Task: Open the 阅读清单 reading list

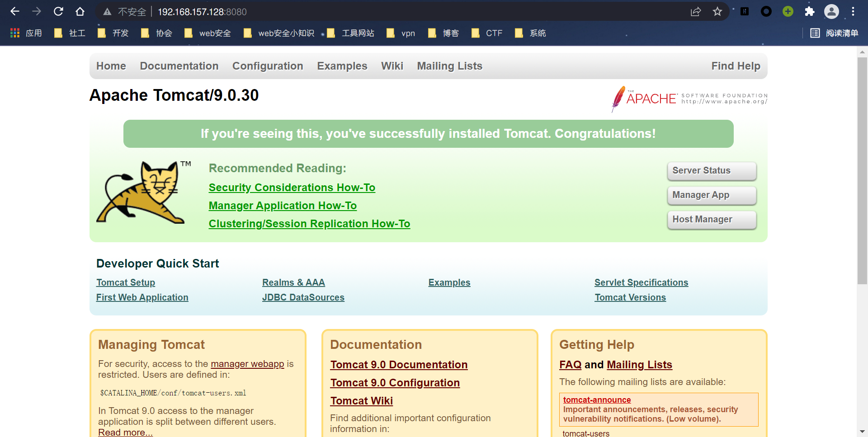Action: coord(834,33)
